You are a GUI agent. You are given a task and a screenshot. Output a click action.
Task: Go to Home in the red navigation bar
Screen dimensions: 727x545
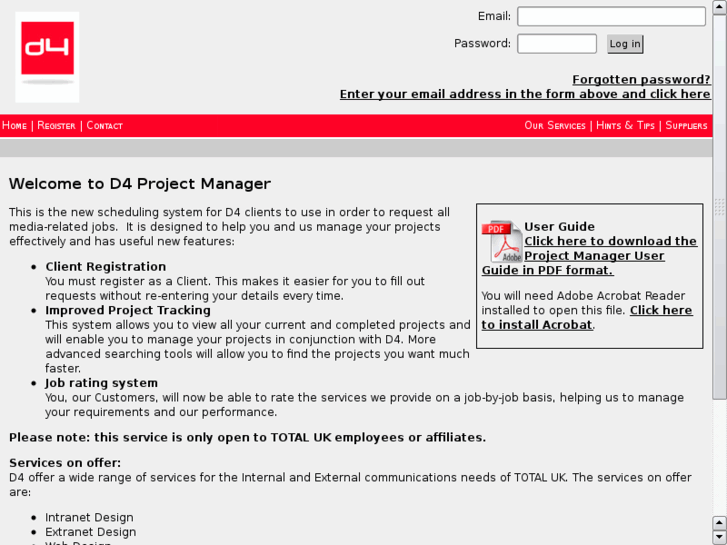[x=14, y=126]
